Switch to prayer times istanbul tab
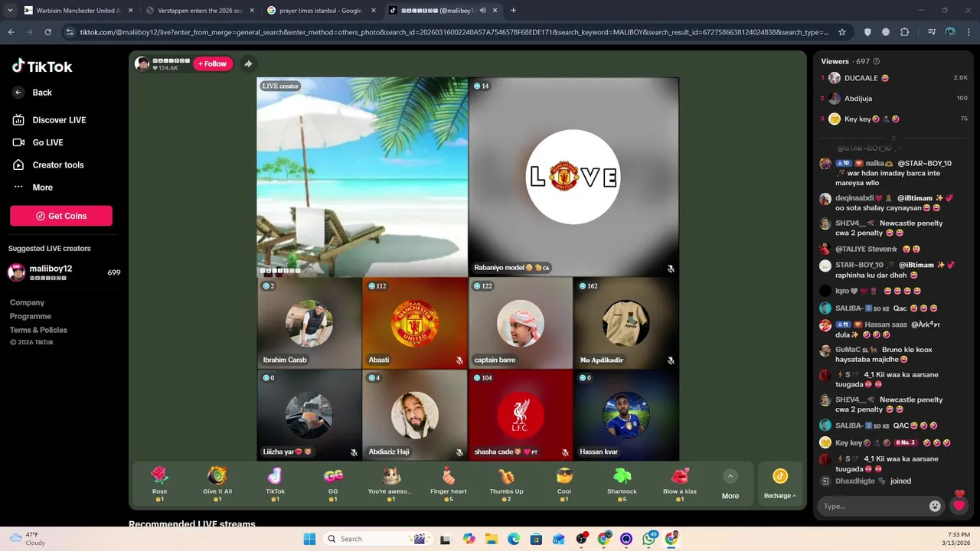980x551 pixels. pyautogui.click(x=321, y=11)
